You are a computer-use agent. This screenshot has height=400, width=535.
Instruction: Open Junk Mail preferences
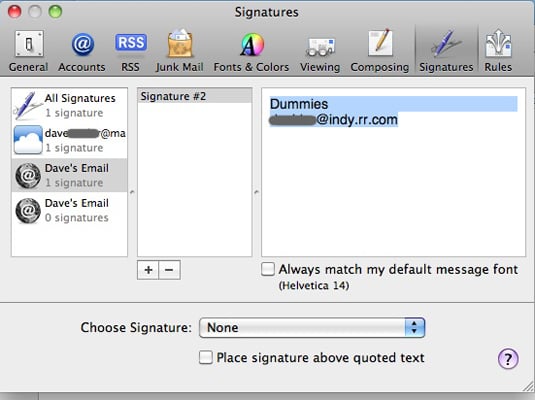(x=179, y=51)
